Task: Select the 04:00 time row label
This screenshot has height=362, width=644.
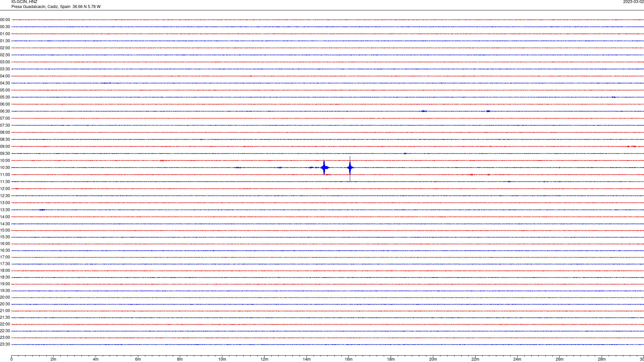Action: tap(5, 76)
